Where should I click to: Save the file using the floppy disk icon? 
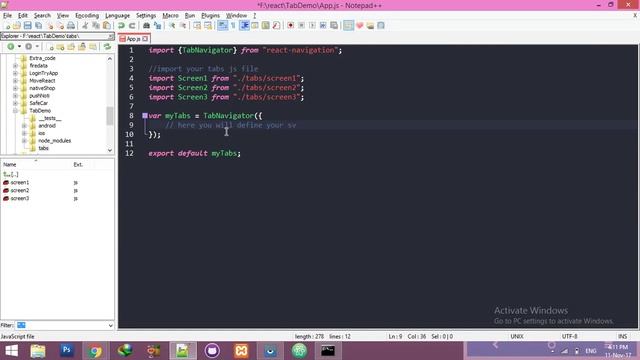[27, 26]
